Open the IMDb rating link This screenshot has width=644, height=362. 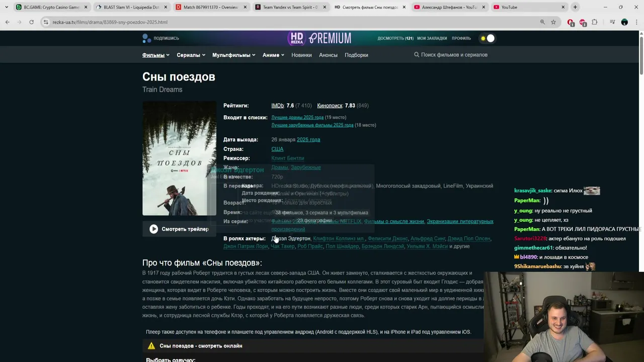point(278,106)
